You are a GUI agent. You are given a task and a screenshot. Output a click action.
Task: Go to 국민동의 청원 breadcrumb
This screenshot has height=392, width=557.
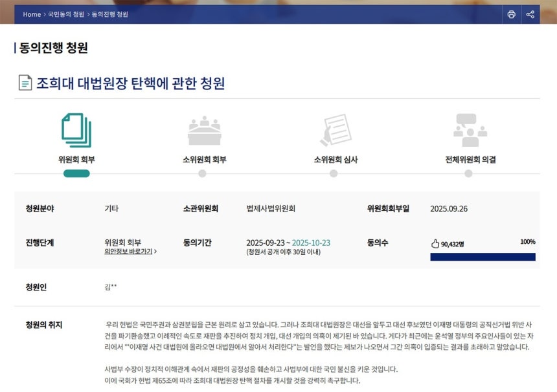pos(66,14)
